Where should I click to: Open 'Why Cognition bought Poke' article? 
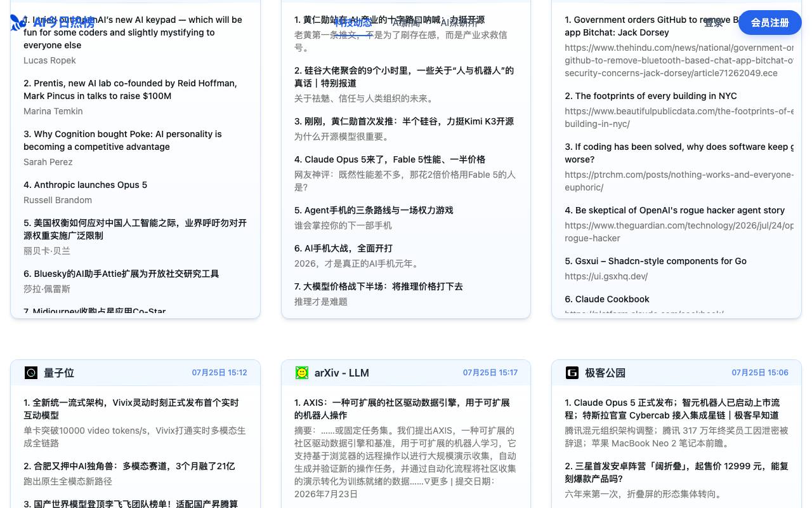click(x=122, y=140)
